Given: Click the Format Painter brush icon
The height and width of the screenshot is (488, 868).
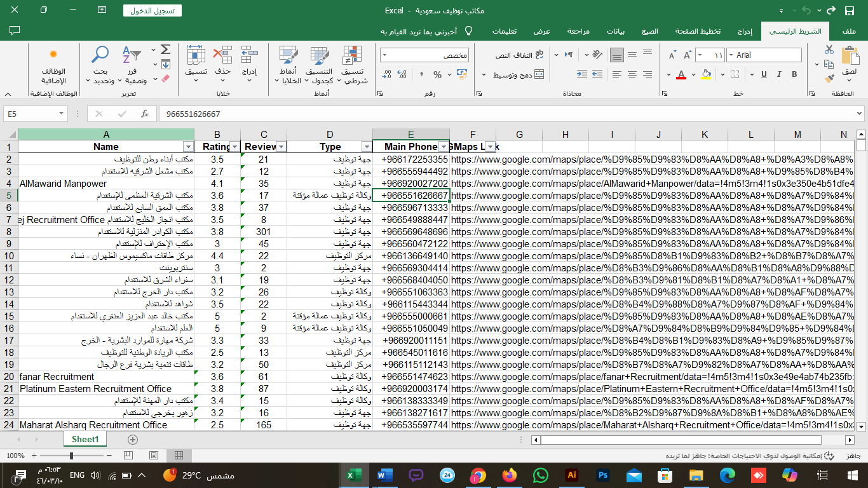Looking at the screenshot, I should click(x=829, y=78).
